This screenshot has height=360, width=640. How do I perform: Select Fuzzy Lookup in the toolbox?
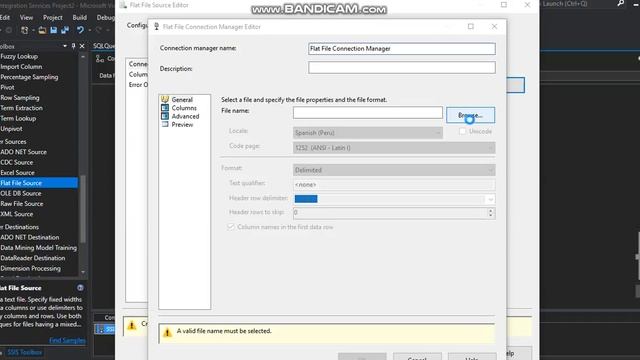click(x=19, y=56)
